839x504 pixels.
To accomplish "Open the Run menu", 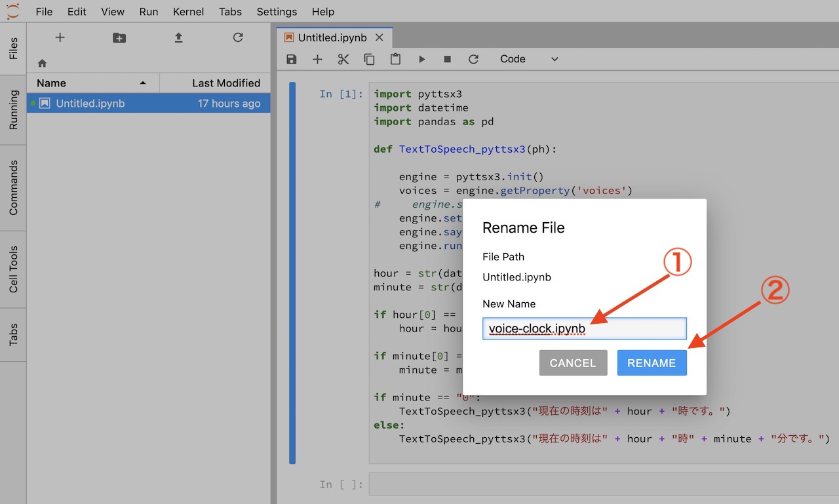I will click(149, 12).
